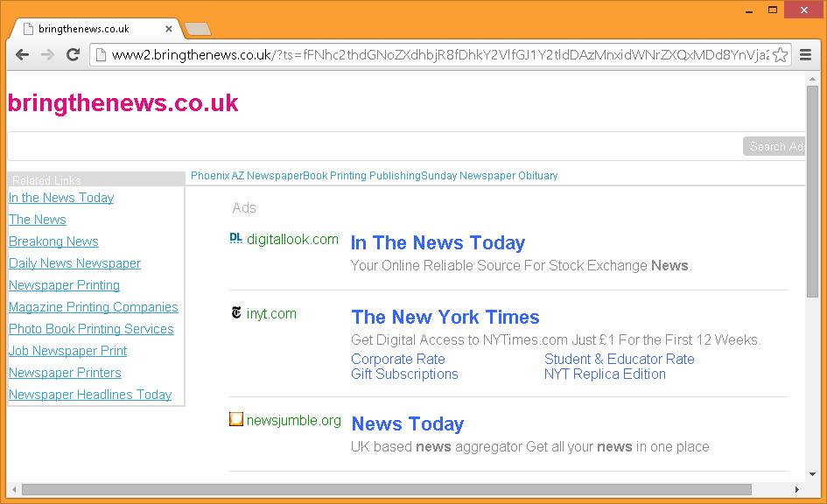This screenshot has height=504, width=827.
Task: Open the Gift Subscriptions sitelink
Action: pyautogui.click(x=404, y=374)
